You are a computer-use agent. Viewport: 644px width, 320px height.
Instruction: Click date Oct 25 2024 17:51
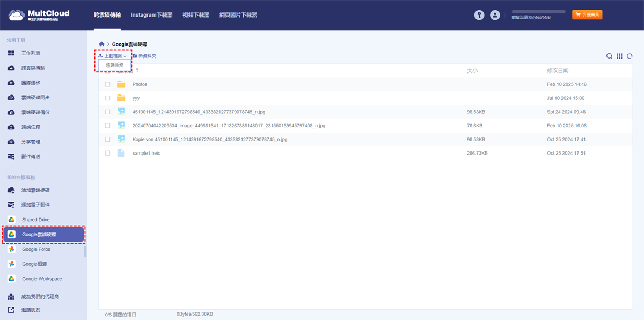click(566, 153)
